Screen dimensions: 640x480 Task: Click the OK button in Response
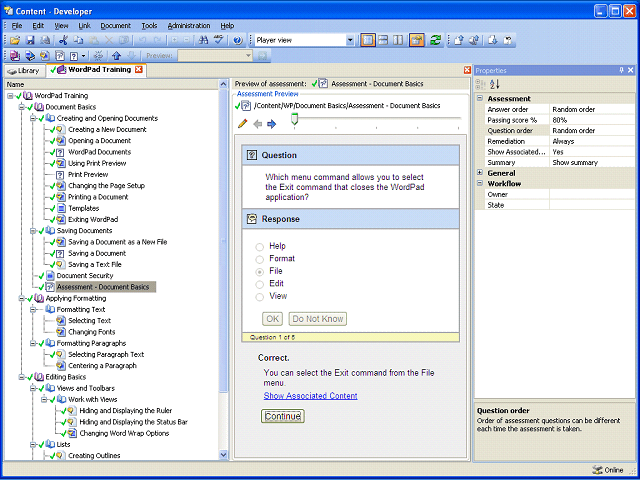coord(272,319)
